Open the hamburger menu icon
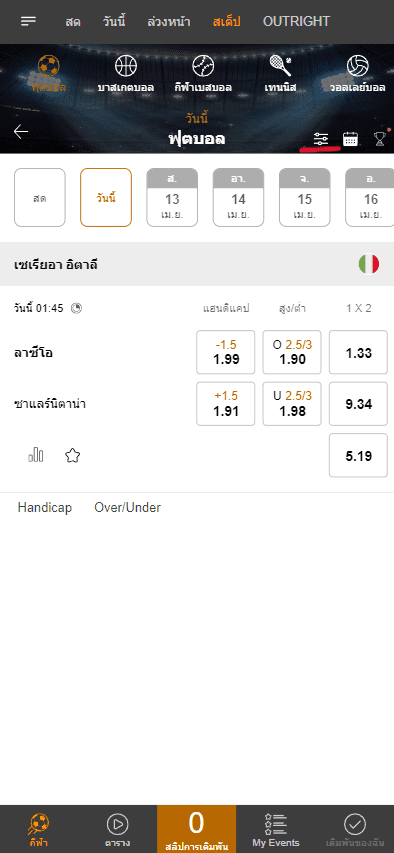394x853 pixels. pyautogui.click(x=28, y=21)
